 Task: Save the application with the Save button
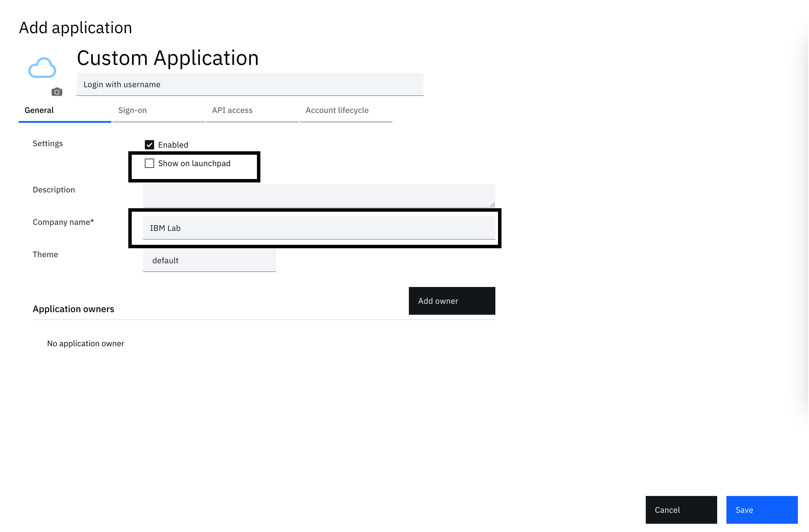coord(761,510)
